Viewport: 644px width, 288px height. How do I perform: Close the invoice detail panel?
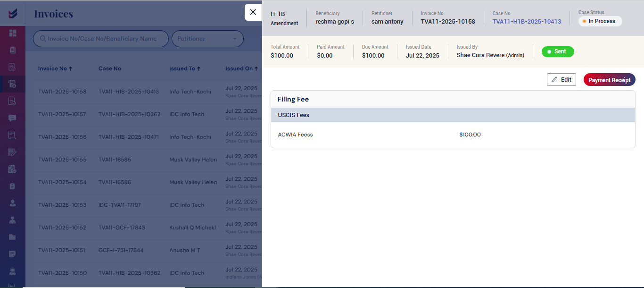click(x=253, y=12)
